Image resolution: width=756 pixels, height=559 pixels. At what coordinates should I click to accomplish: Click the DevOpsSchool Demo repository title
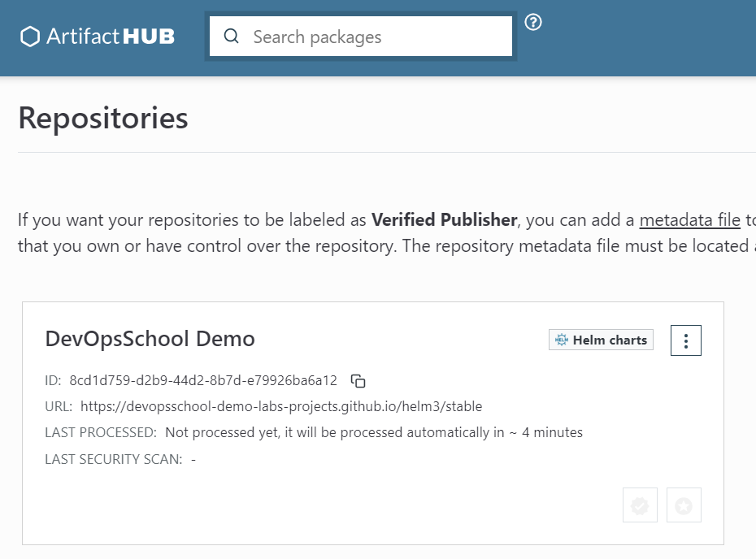tap(150, 339)
